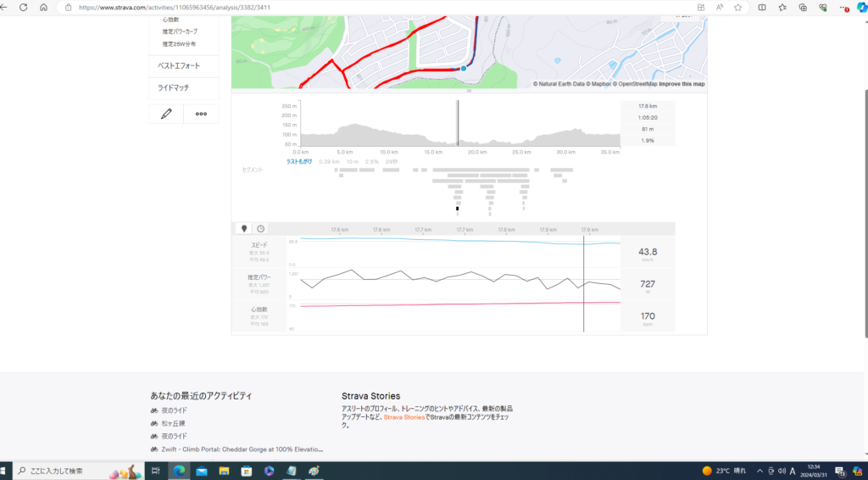The image size is (868, 480).
Task: Open the Edge Copilot icon
Action: (x=859, y=7)
